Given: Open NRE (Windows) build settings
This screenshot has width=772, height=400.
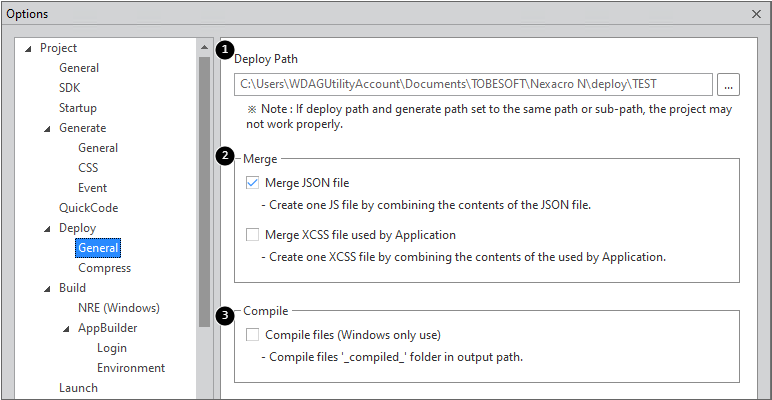Looking at the screenshot, I should 118,308.
